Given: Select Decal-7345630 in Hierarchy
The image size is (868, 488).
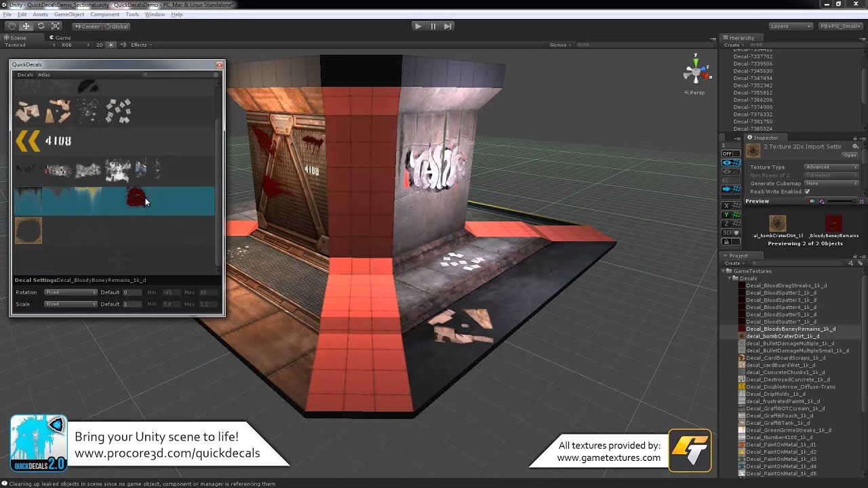Looking at the screenshot, I should tap(753, 71).
